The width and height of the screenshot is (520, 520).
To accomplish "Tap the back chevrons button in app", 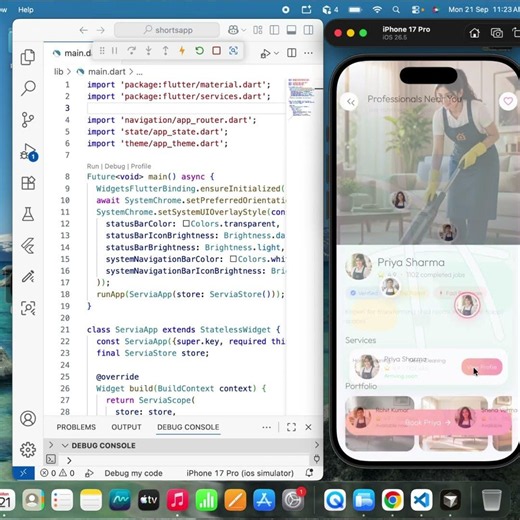I will (x=350, y=102).
